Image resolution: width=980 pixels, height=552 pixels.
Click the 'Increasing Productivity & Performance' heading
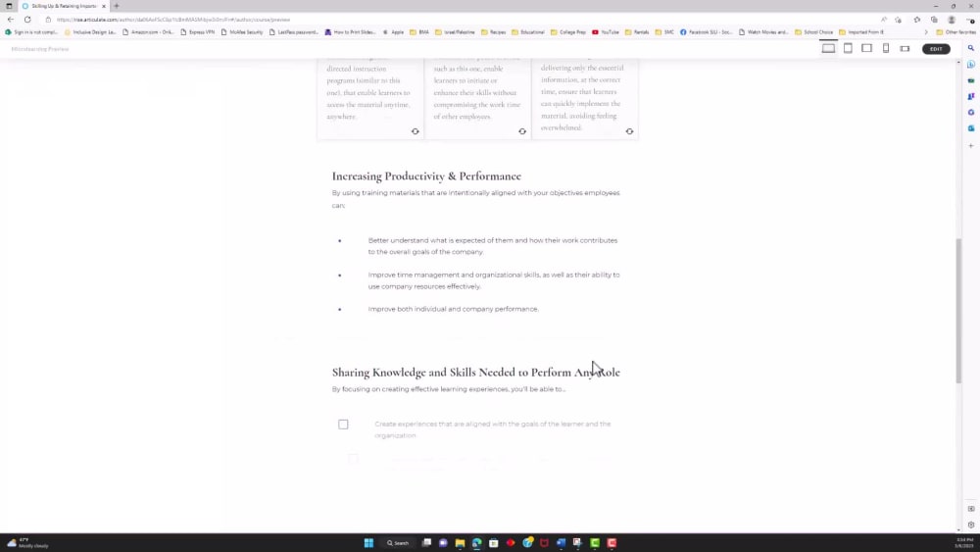click(426, 176)
